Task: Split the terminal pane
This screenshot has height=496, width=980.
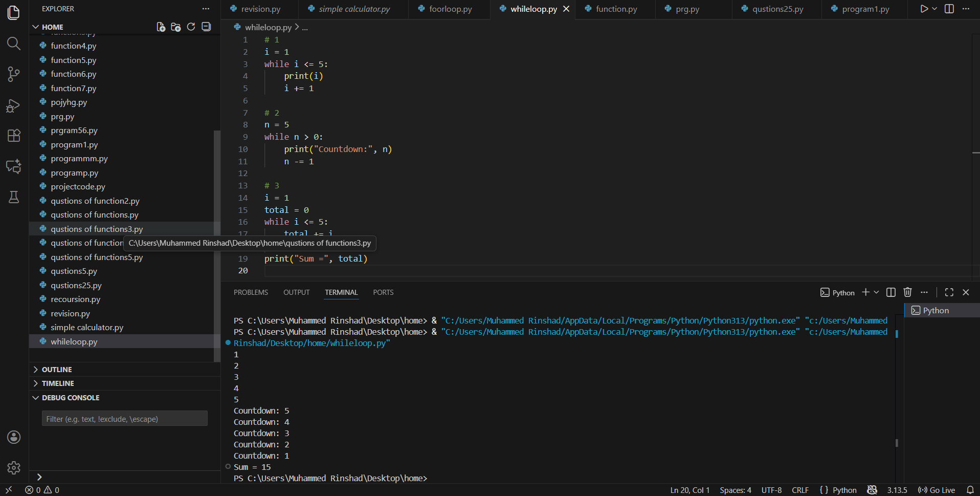Action: coord(890,292)
